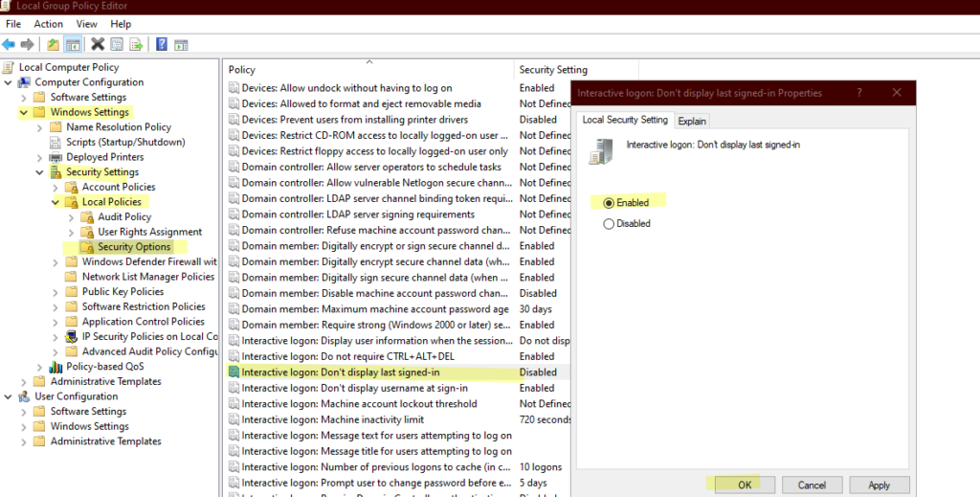Click the Policy-based QoS chart icon
The width and height of the screenshot is (980, 497).
point(56,367)
